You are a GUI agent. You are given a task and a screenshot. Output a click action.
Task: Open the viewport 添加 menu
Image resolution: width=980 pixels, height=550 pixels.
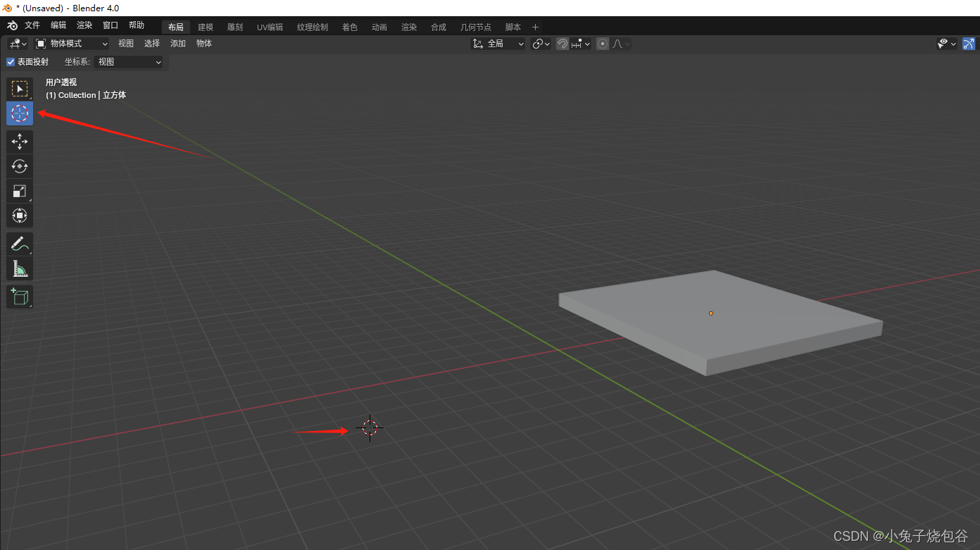(178, 44)
